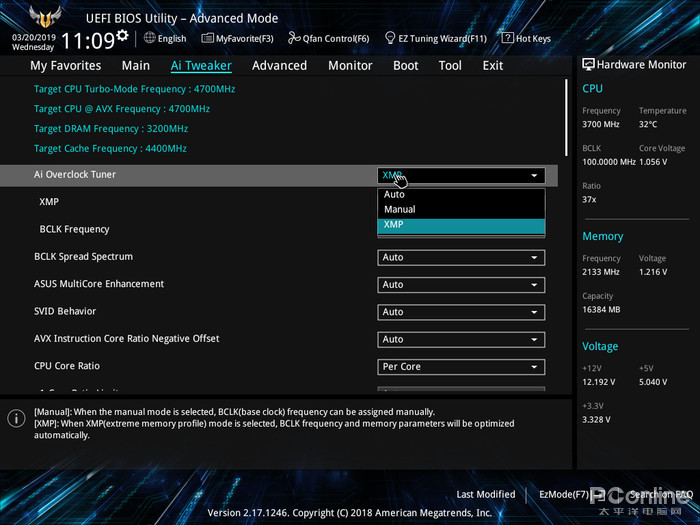Click the SVID Behavior label
The width and height of the screenshot is (700, 525).
65,311
